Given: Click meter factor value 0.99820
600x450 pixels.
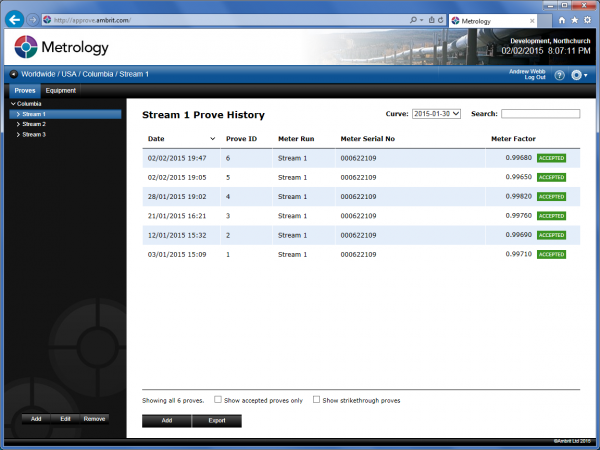Looking at the screenshot, I should [518, 196].
